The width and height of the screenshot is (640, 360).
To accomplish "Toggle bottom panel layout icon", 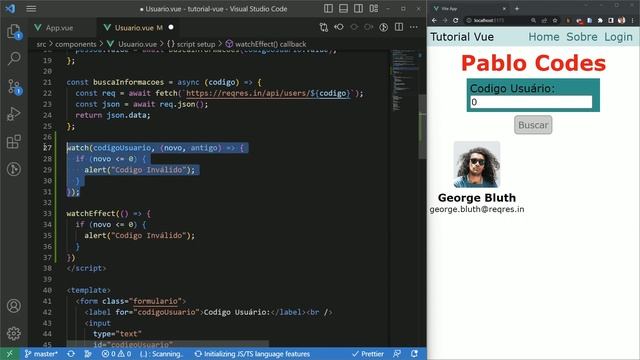I will click(343, 9).
